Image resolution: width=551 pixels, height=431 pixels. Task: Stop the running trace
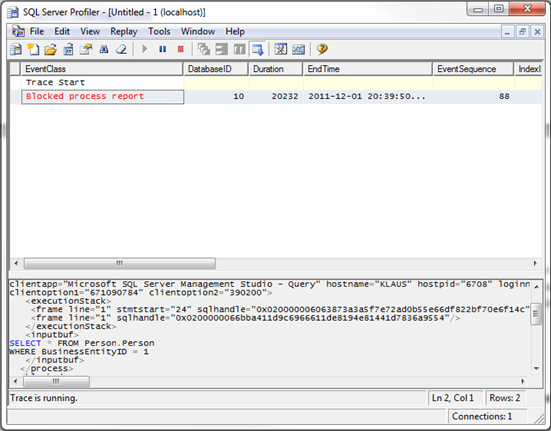pyautogui.click(x=181, y=49)
